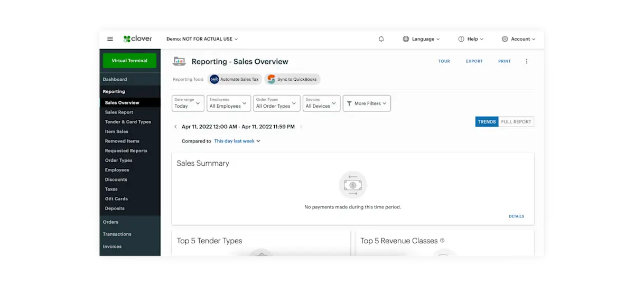Viewport: 644px width, 286px height.
Task: Click the Automate Sales Tax tool
Action: click(x=235, y=79)
